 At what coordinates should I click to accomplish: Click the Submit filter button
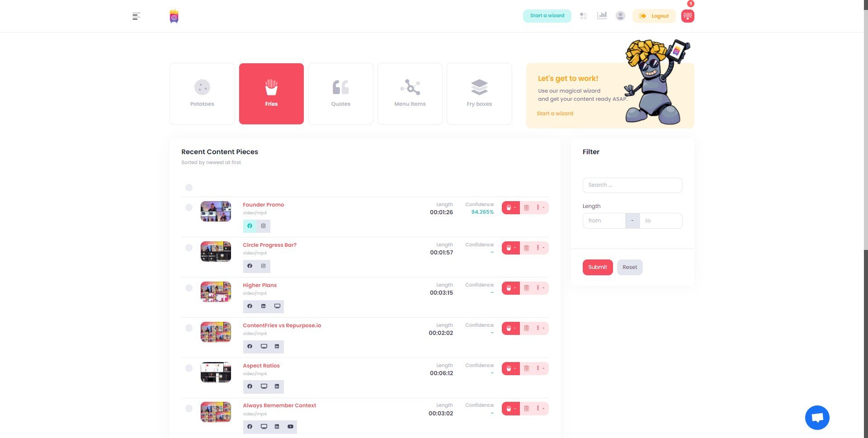598,267
